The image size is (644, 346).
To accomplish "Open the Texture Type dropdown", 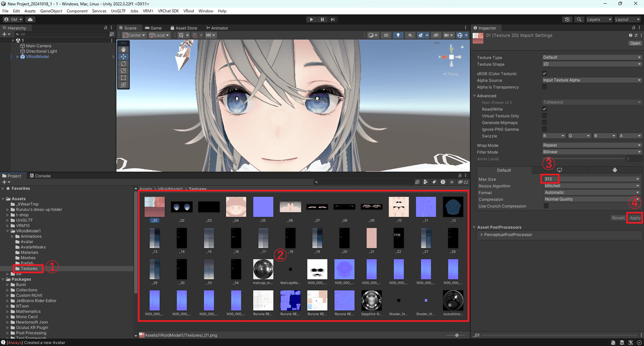I will [592, 57].
